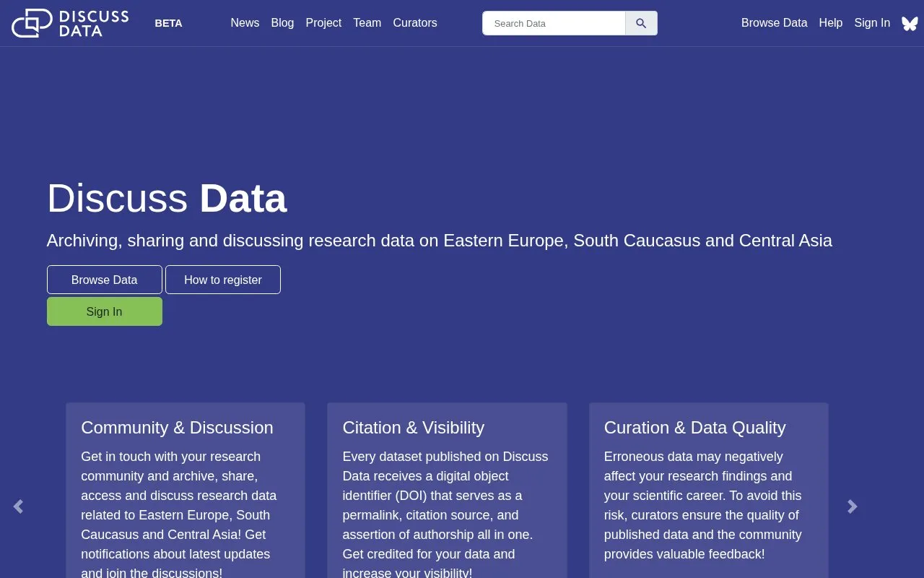This screenshot has width=924, height=578.
Task: Click the Archiving, sharing and discussing tagline
Action: [440, 241]
